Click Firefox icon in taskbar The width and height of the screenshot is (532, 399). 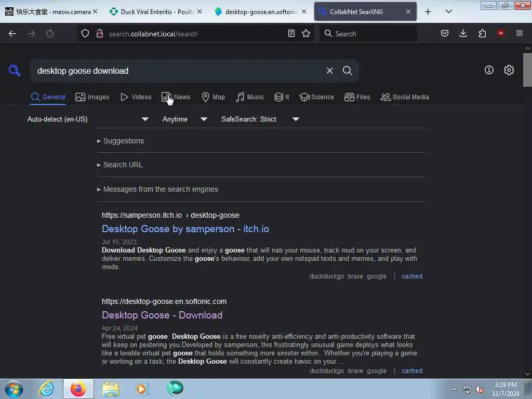[x=78, y=389]
